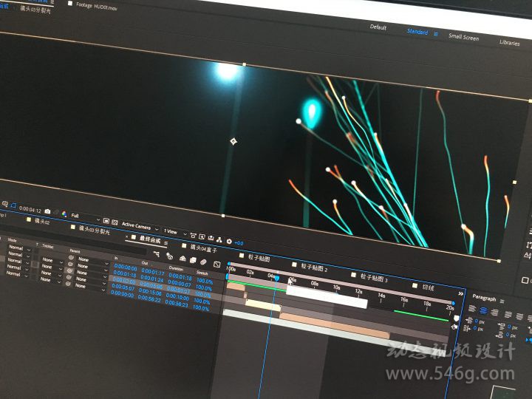Open the Full resolution dropdown
The height and width of the screenshot is (399, 532).
pyautogui.click(x=83, y=217)
